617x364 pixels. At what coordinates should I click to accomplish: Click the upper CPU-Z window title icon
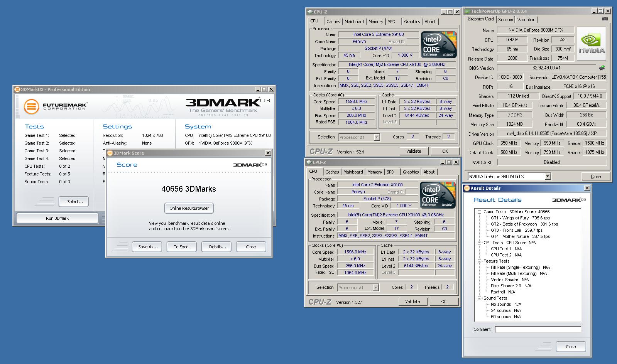[x=310, y=12]
